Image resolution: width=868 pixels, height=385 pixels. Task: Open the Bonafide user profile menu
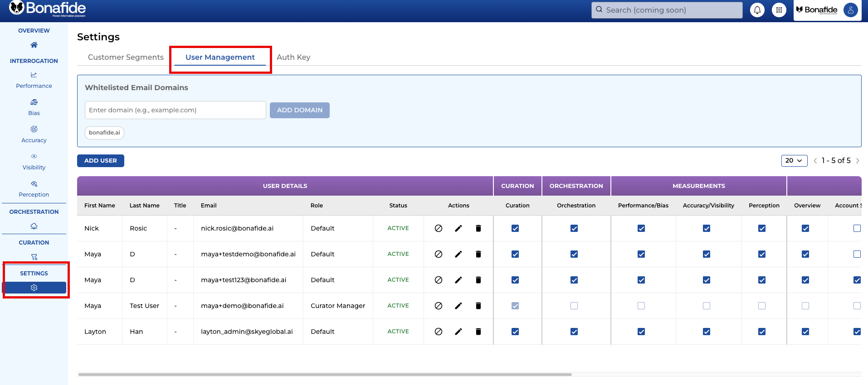(x=850, y=10)
